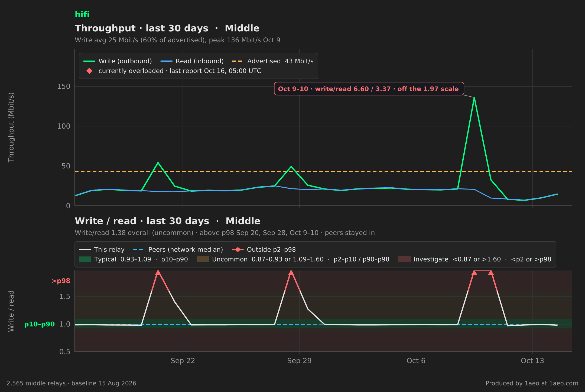Click the 136 Mbit/s write peak point
This screenshot has width=585, height=392.
tap(474, 98)
